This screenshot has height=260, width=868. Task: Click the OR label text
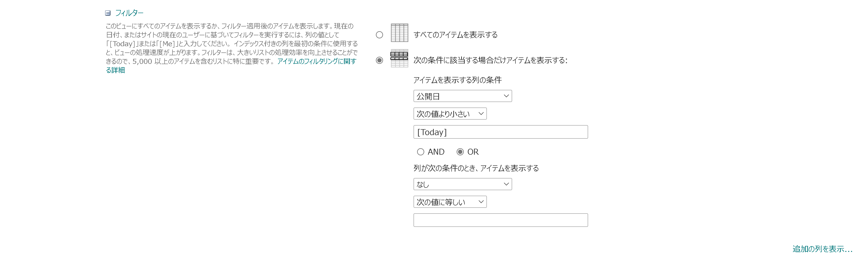pos(473,152)
